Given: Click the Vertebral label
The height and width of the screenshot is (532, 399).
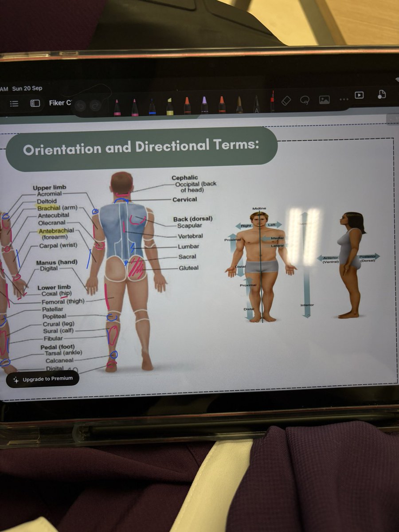Looking at the screenshot, I should (x=190, y=236).
